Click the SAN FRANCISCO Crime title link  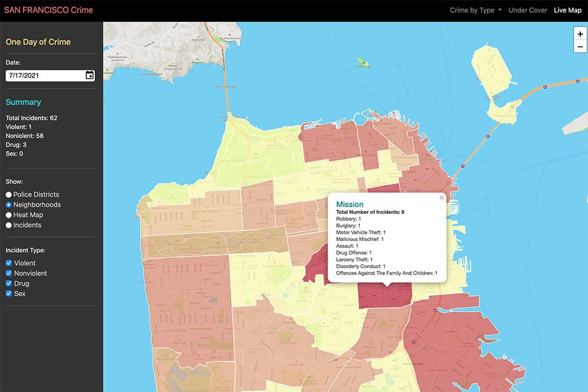pos(48,10)
